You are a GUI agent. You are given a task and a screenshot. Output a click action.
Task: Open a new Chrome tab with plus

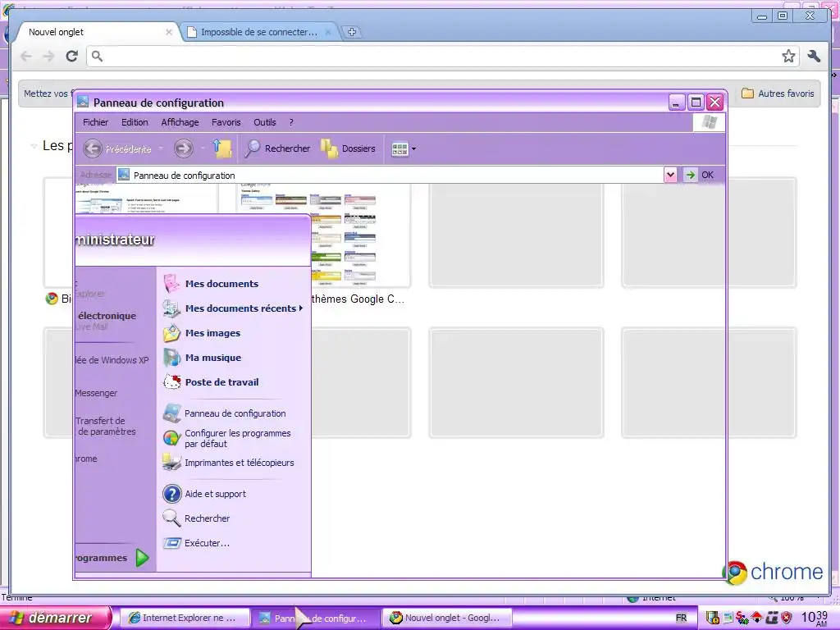tap(352, 32)
